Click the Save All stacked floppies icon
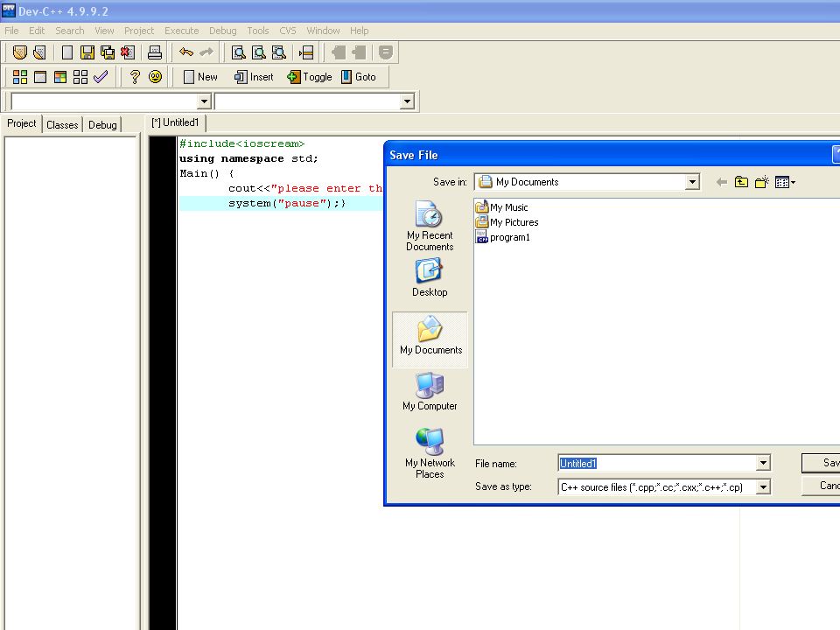 click(x=108, y=52)
